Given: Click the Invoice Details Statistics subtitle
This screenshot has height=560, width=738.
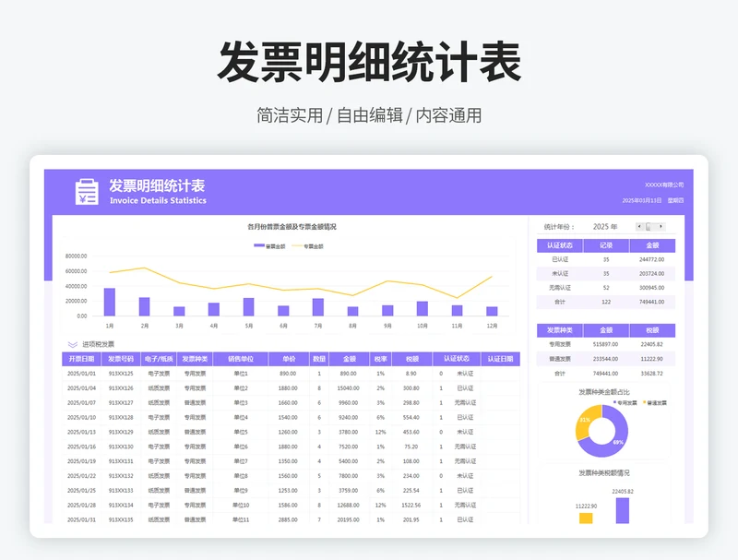Looking at the screenshot, I should click(x=158, y=200).
